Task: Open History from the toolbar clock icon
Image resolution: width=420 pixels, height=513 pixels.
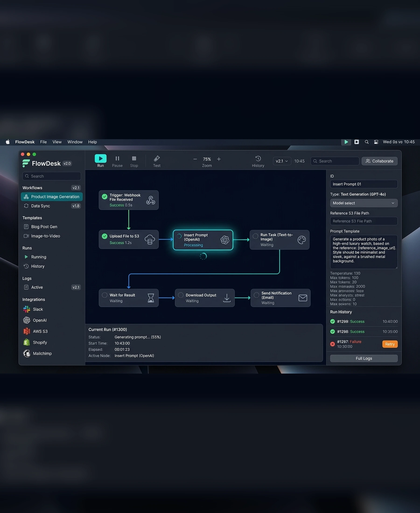Action: pos(258,159)
